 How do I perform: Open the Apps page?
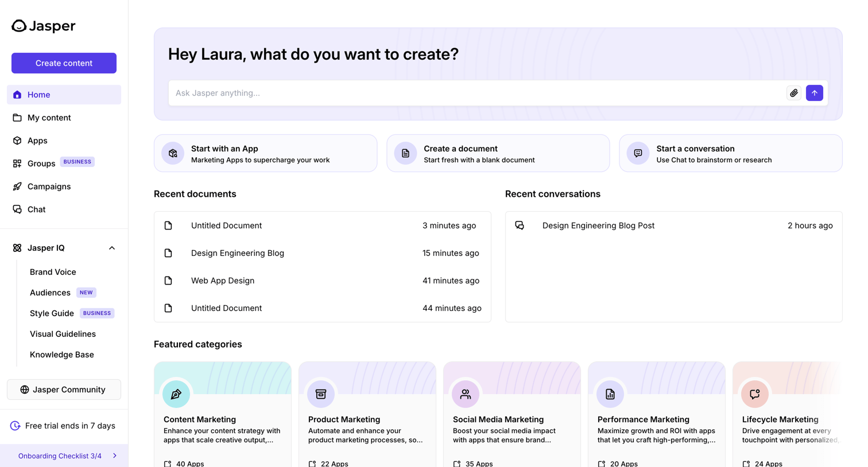(64, 141)
